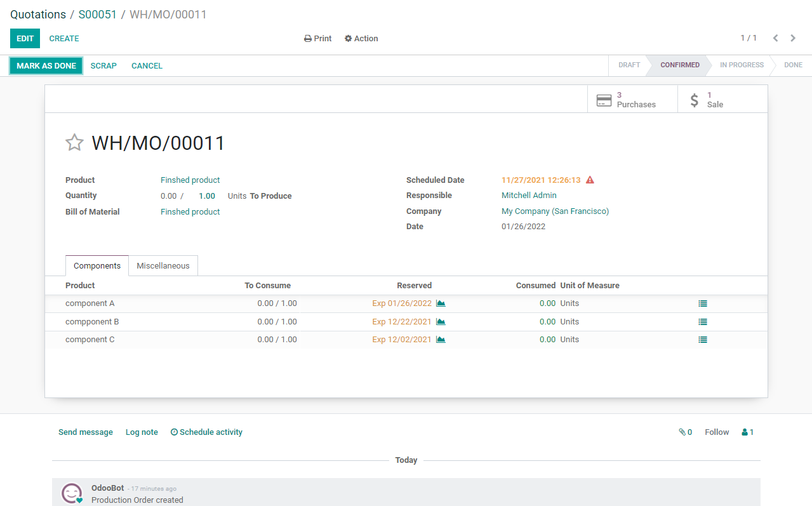
Task: Go to Quotations breadcrumb
Action: point(38,15)
